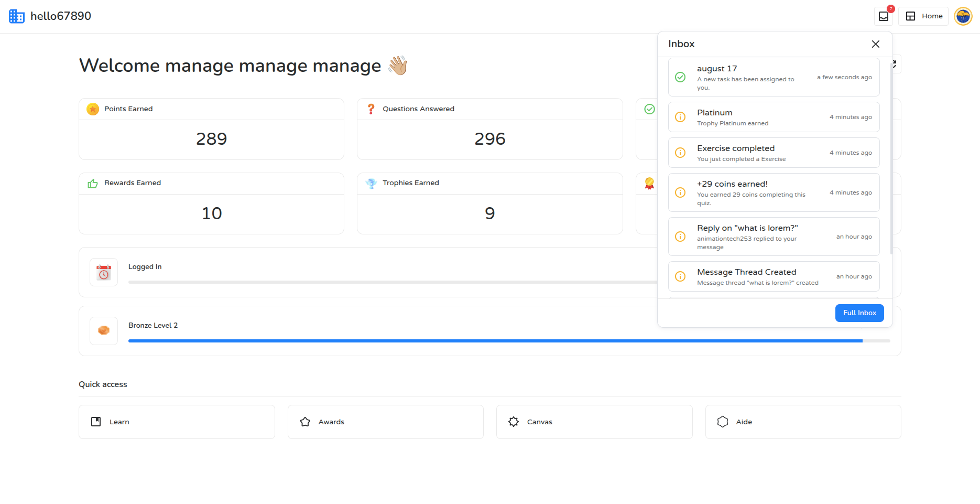980x504 pixels.
Task: Open the Message Thread Created notification
Action: point(774,276)
